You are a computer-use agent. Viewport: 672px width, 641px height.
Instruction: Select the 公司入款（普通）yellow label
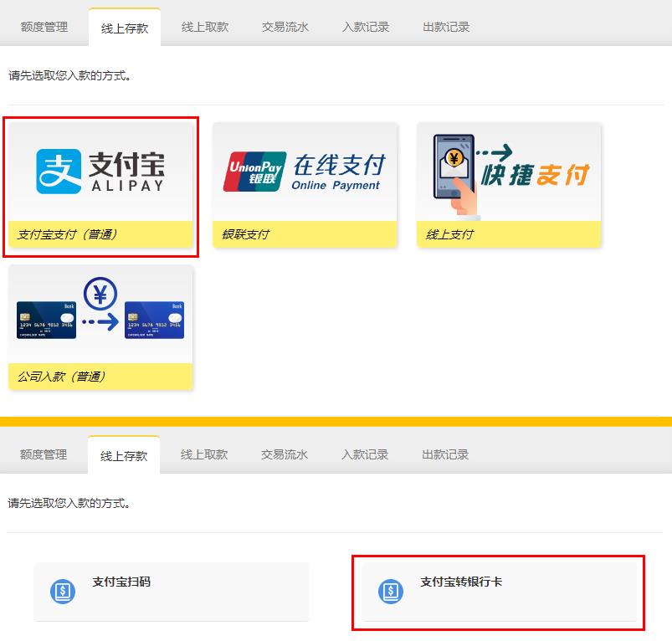[100, 377]
